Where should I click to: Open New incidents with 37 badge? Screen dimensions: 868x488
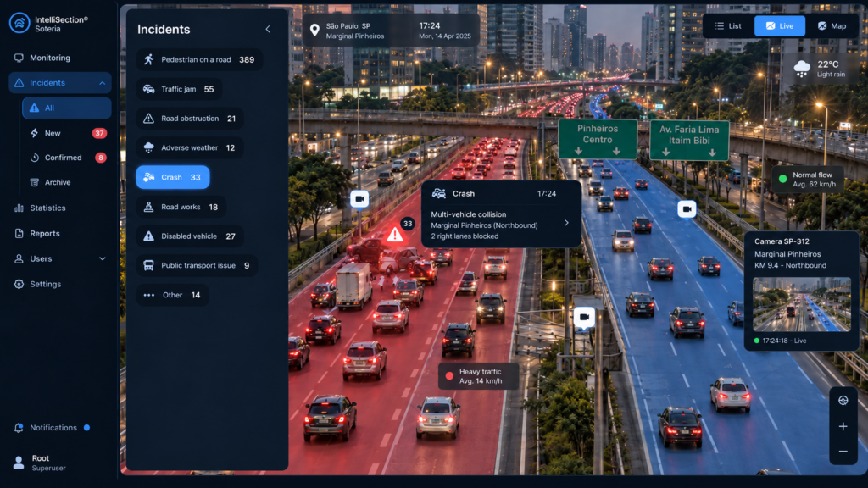[x=66, y=133]
